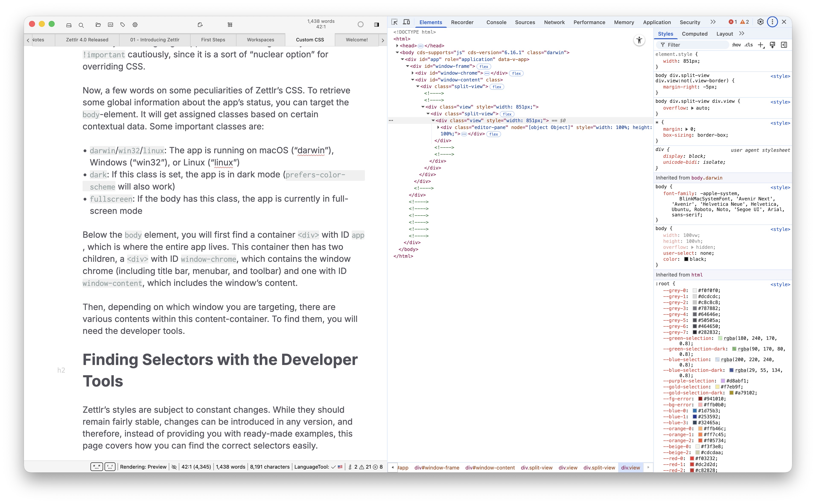The height and width of the screenshot is (504, 816).
Task: Click the single-quotes magic quotes button
Action: pos(110,467)
